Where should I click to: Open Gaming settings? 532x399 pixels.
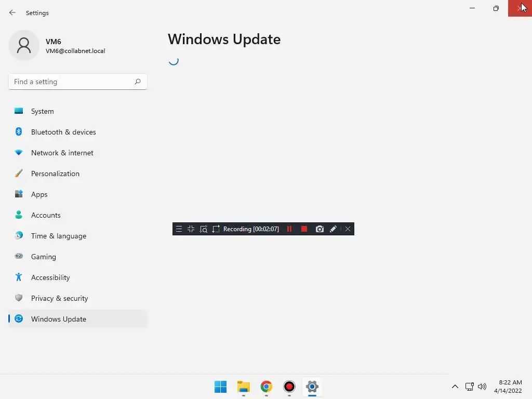point(78,257)
